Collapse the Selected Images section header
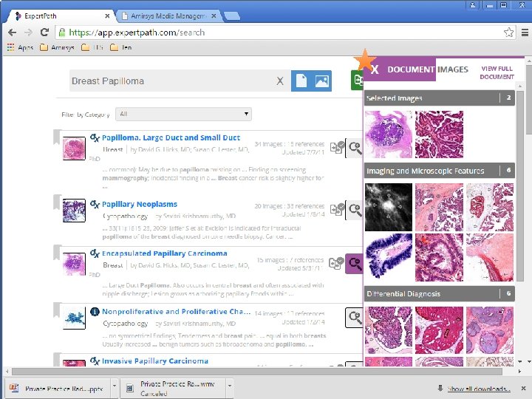This screenshot has width=532, height=399. point(440,98)
